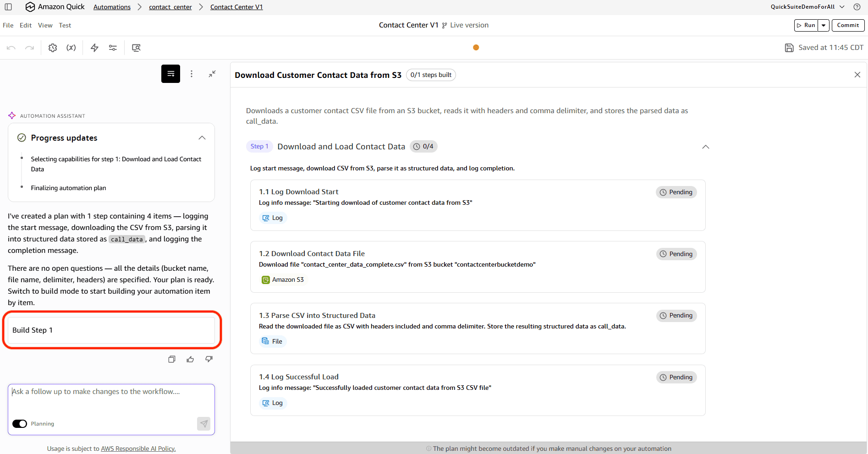Open Contact Center V1 breadcrumb link
The height and width of the screenshot is (454, 868).
(236, 7)
